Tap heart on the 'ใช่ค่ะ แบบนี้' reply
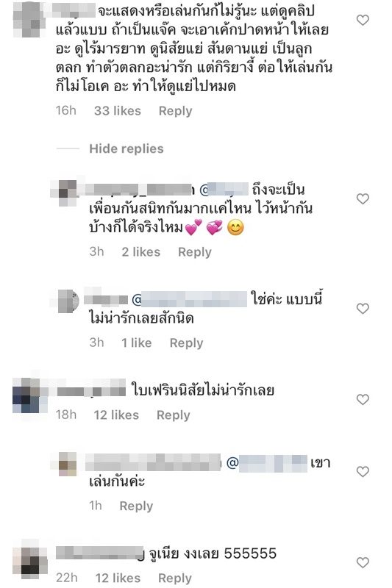 click(x=363, y=308)
